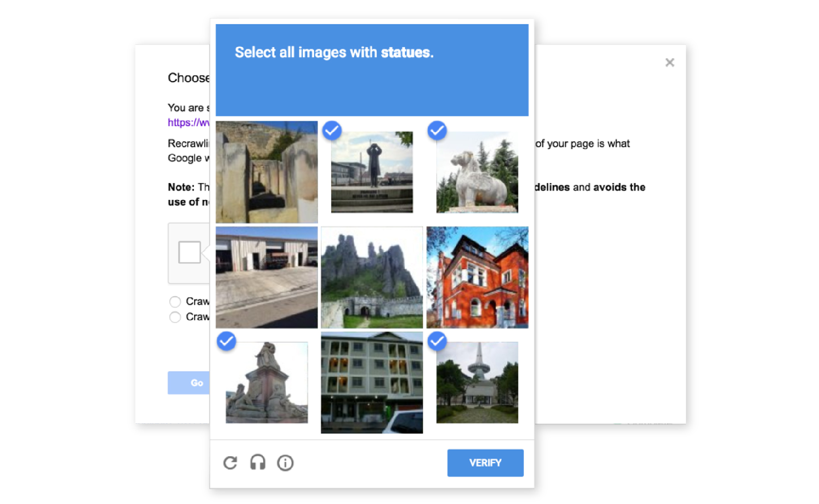Viewport: 819px width, 504px height.
Task: Click the sculpted monument fountain image
Action: (266, 383)
